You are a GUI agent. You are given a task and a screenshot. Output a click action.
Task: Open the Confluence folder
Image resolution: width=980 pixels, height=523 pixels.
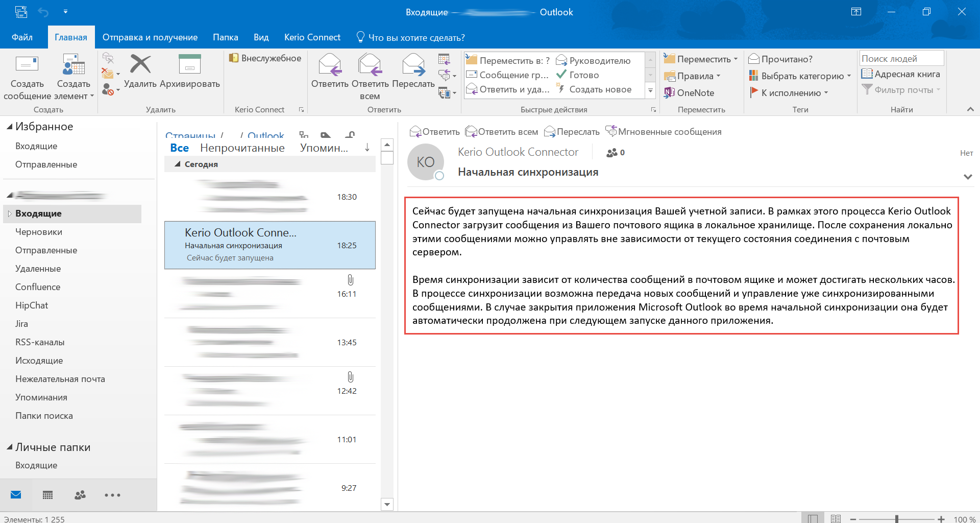point(38,287)
